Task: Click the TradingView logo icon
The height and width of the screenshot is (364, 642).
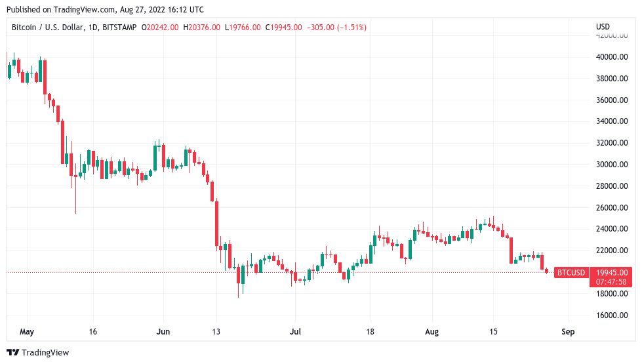Action: tap(12, 353)
